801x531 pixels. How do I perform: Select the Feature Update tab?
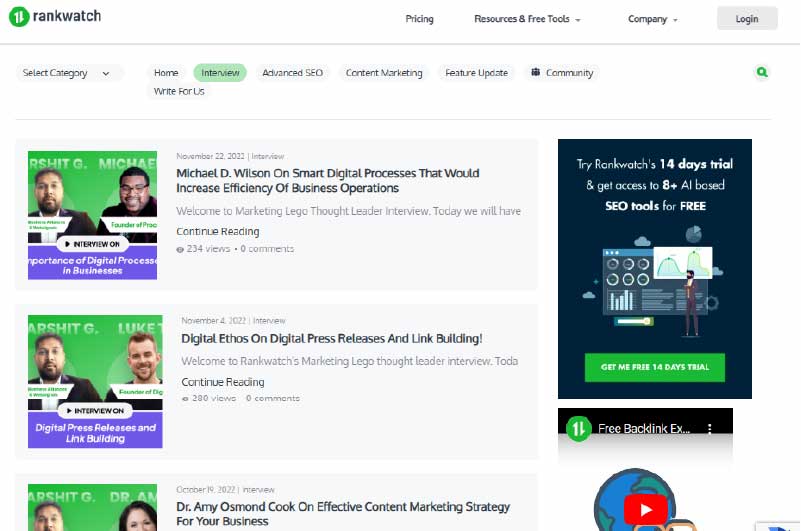[476, 73]
